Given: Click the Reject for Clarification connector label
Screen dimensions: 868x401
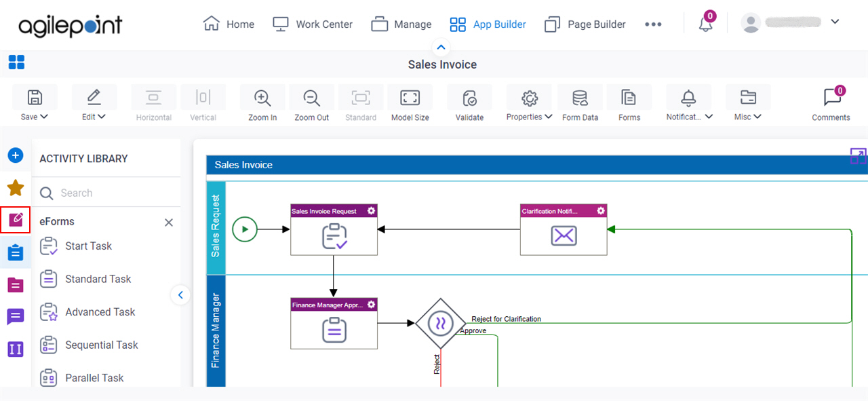Looking at the screenshot, I should [x=506, y=319].
